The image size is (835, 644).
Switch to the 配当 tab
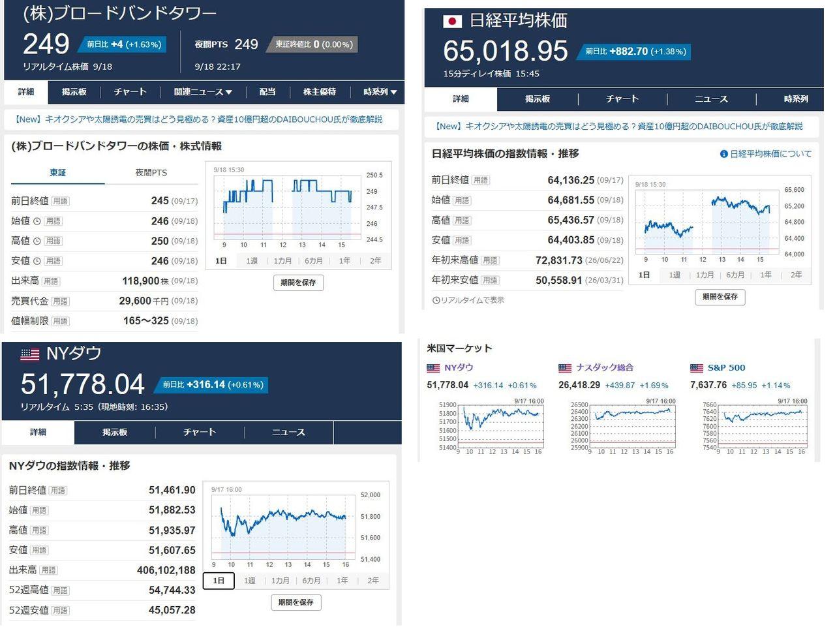point(267,92)
